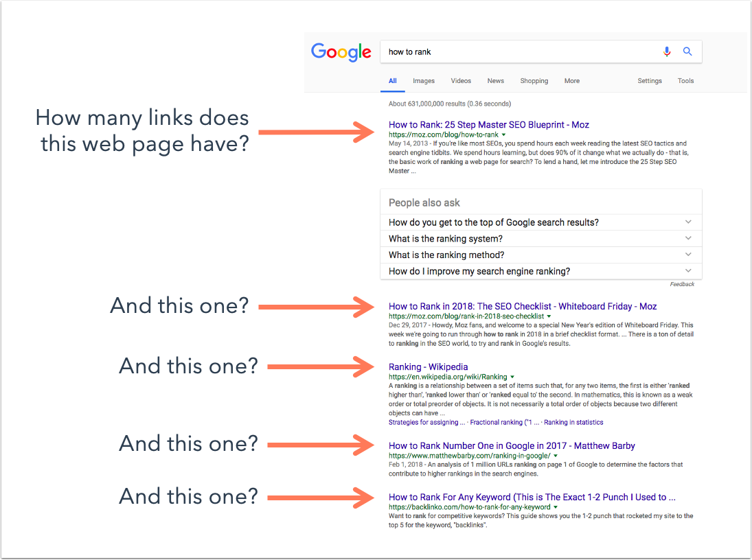The height and width of the screenshot is (560, 752).
Task: Expand "How do you get to the top of Google search results?"
Action: pyautogui.click(x=541, y=222)
